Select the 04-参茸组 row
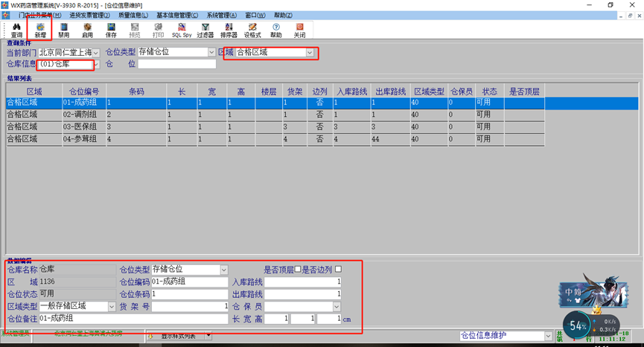 pyautogui.click(x=275, y=139)
